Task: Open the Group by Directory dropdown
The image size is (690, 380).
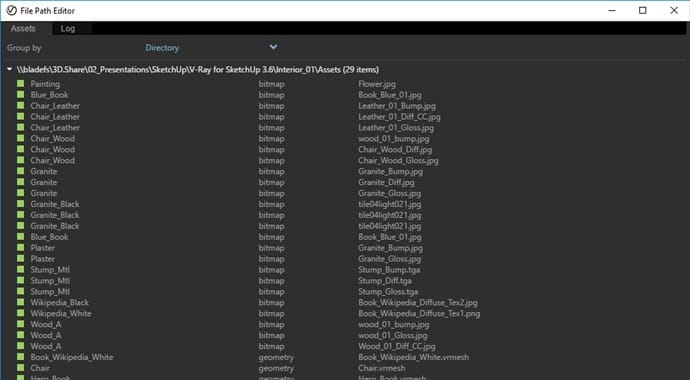Action: click(211, 48)
